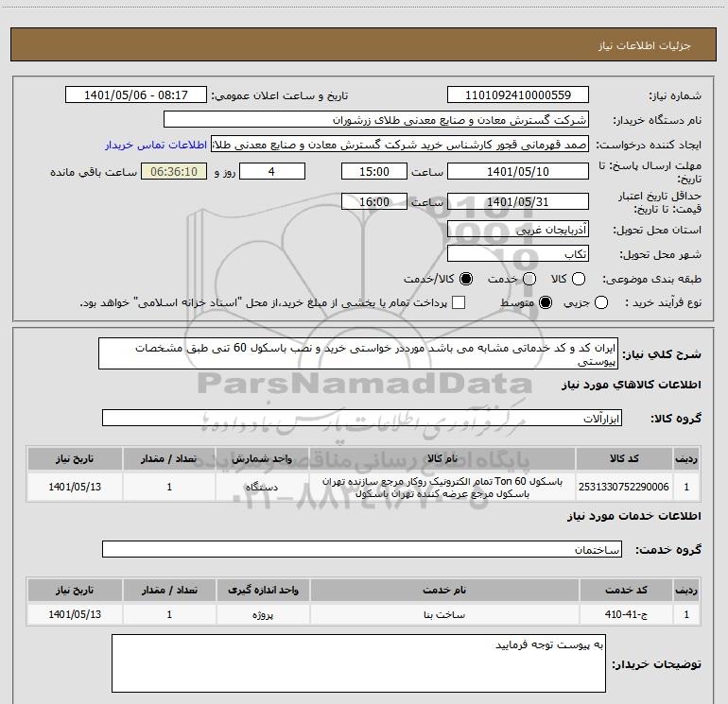Click the دستگاه unit cell
Screen dimensions: 728x704
click(262, 487)
